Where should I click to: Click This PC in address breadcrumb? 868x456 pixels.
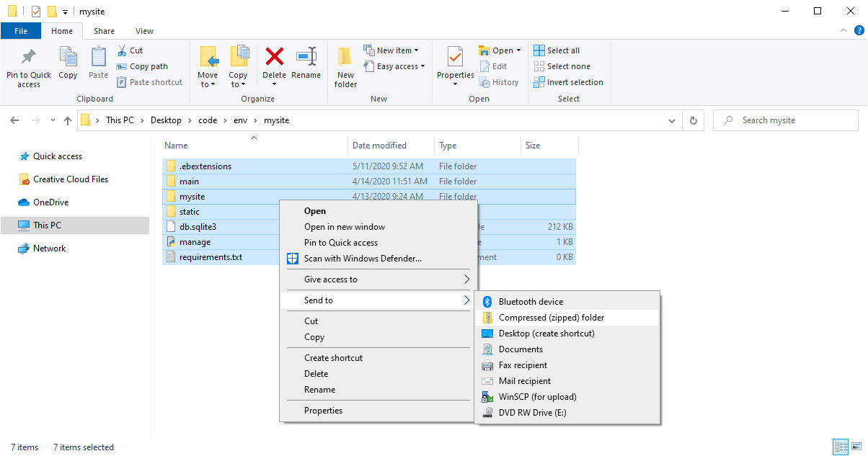click(x=120, y=120)
